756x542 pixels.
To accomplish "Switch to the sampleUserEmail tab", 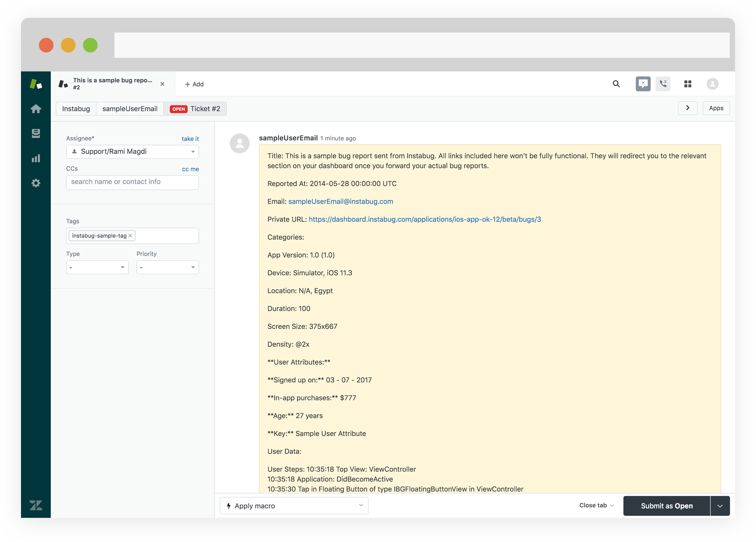I will pos(130,109).
